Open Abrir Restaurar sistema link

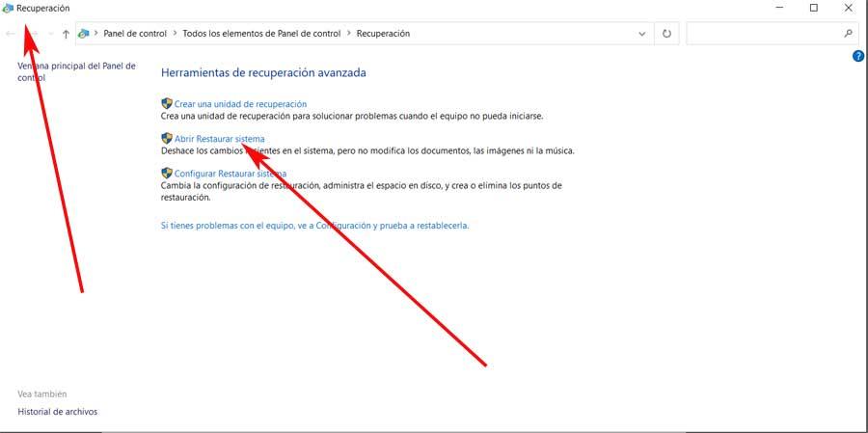tap(219, 139)
